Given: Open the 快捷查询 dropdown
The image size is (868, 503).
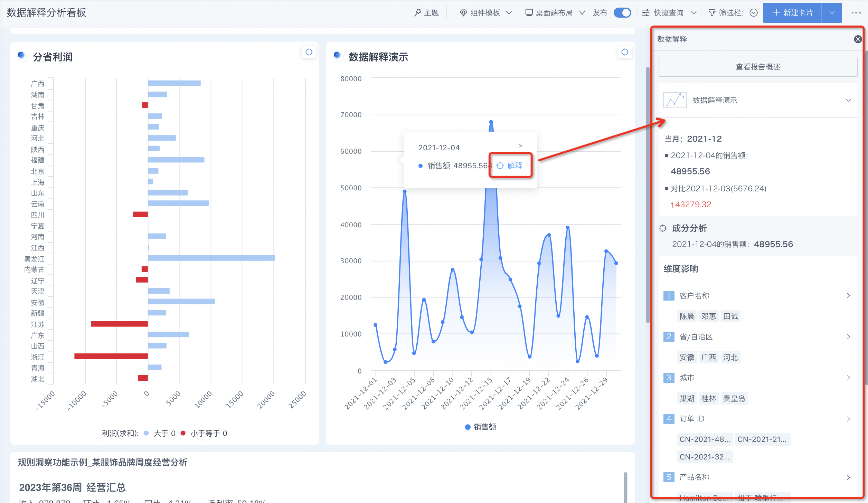Looking at the screenshot, I should click(x=669, y=13).
